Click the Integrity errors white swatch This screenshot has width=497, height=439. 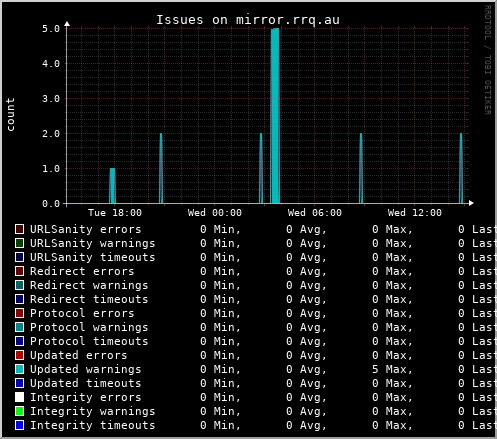(19, 397)
